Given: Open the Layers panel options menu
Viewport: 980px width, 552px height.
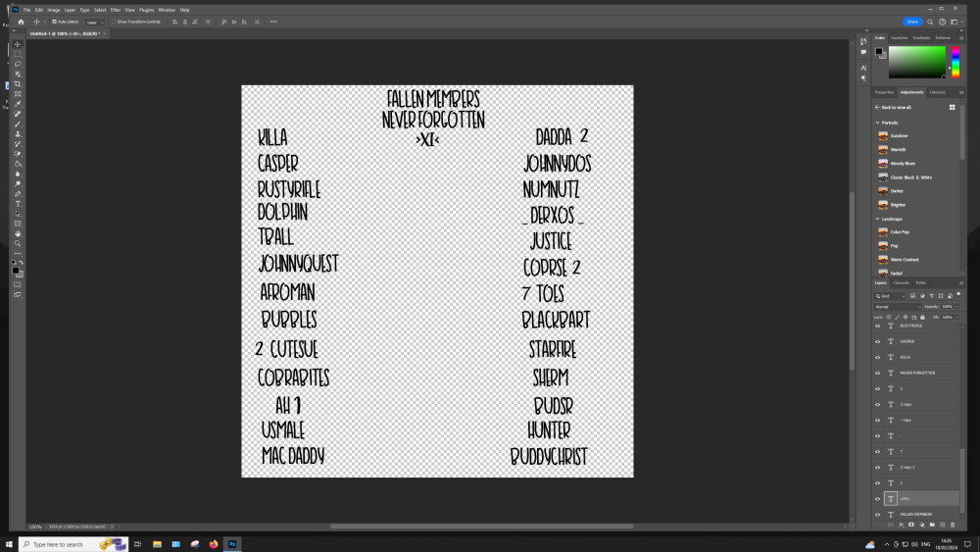Looking at the screenshot, I should point(961,283).
